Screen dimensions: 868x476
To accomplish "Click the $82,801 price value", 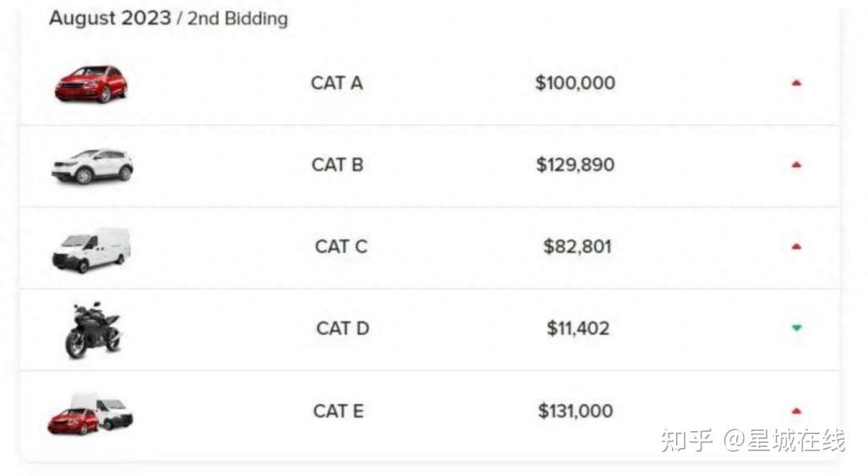I will click(577, 247).
